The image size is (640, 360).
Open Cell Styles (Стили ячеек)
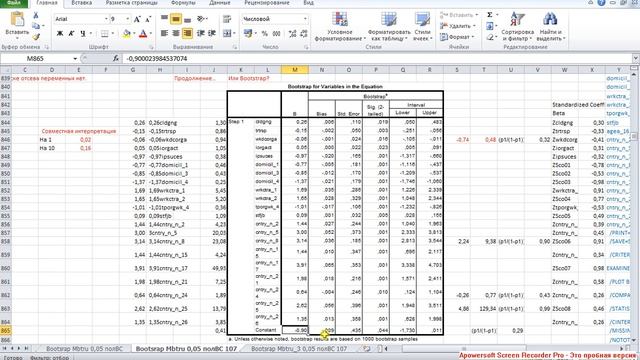pyautogui.click(x=422, y=27)
